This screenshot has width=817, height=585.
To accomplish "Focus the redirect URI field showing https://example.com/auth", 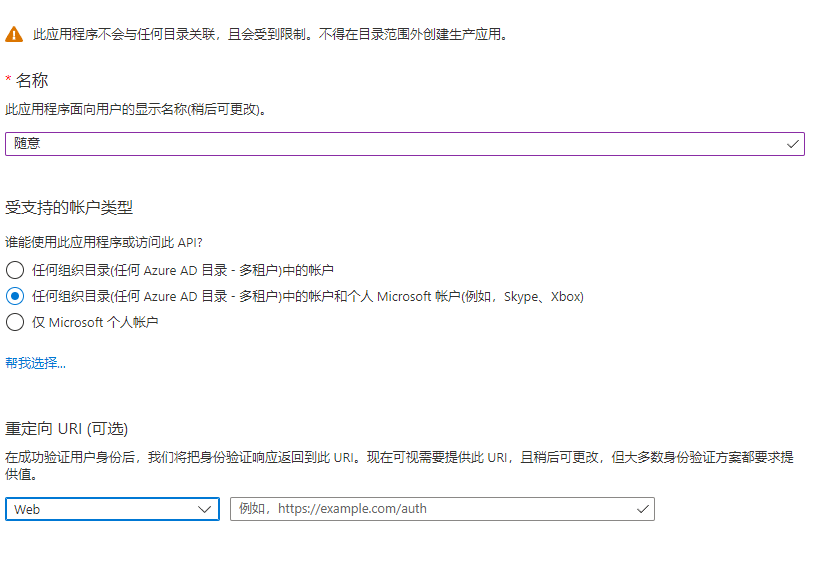I will 430,509.
